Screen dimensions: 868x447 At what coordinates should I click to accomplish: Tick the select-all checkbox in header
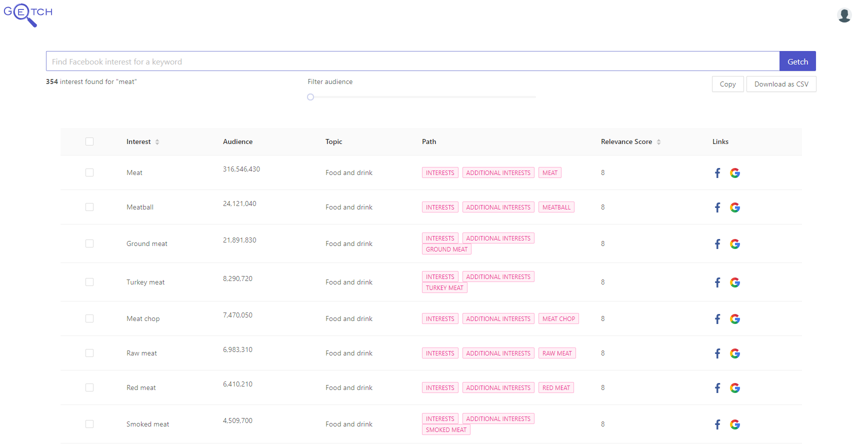pos(89,141)
